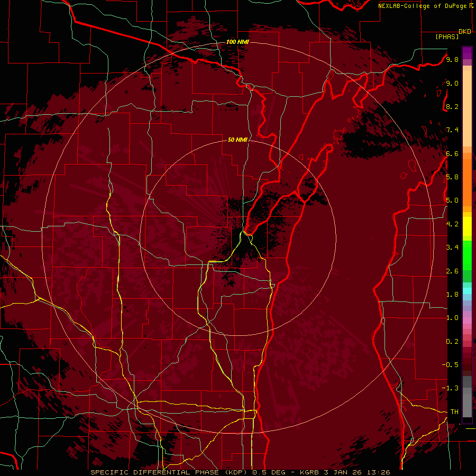Select the -0.5 legend value
The width and height of the screenshot is (476, 476).
click(x=450, y=364)
